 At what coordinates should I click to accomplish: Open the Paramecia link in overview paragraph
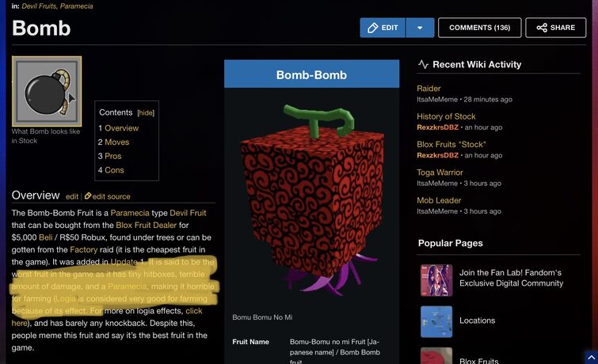(130, 213)
